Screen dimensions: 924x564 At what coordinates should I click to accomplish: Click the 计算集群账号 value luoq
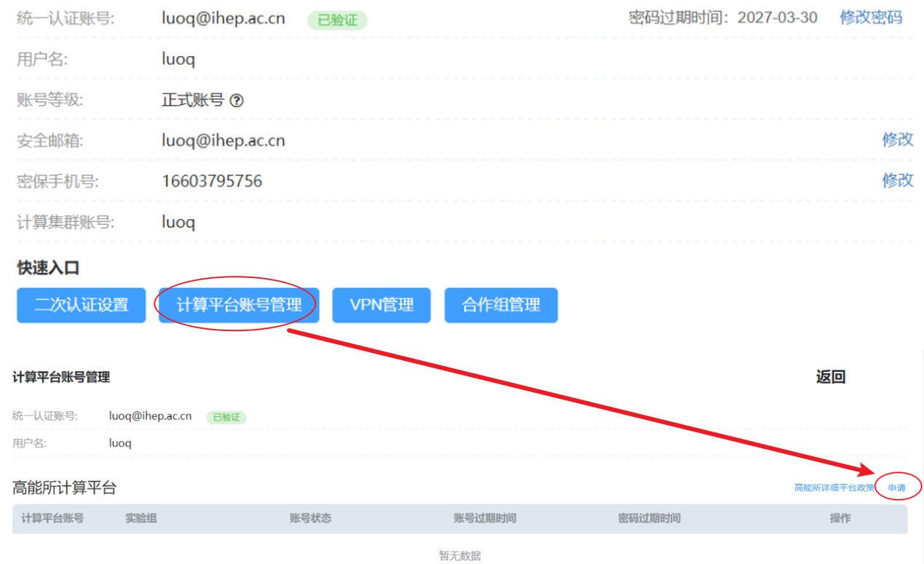[178, 222]
